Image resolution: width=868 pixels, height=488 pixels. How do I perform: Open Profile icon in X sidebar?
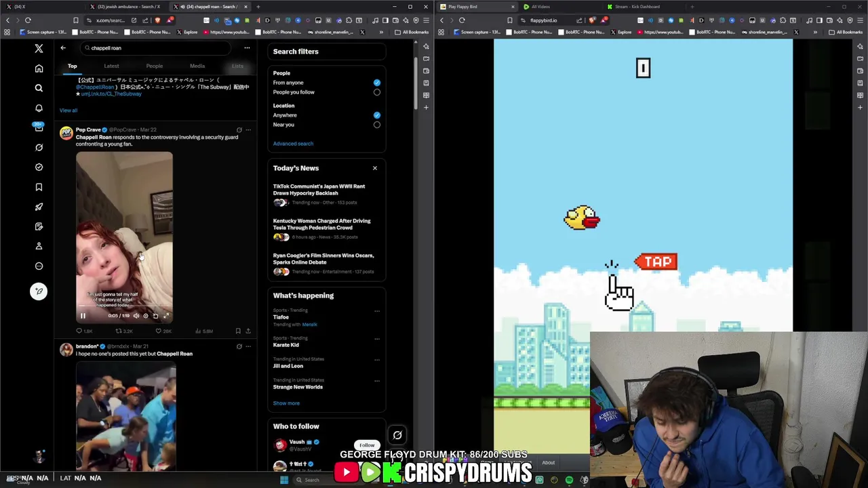[39, 246]
